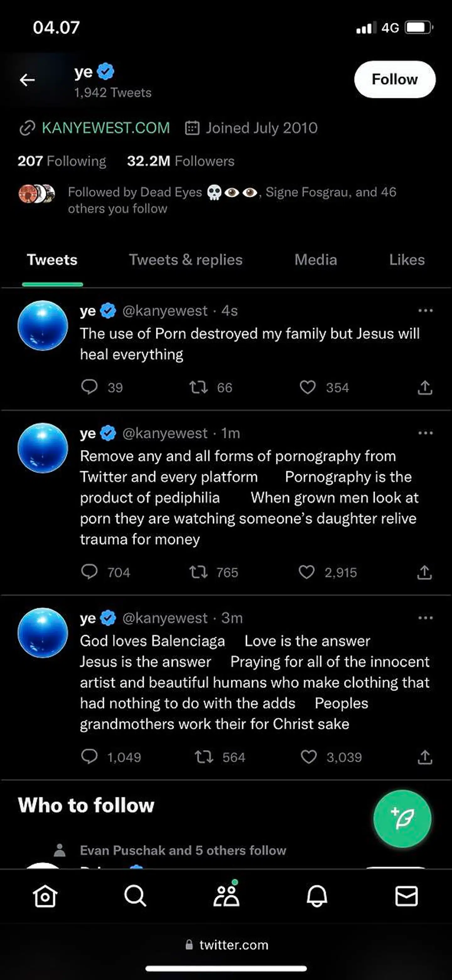Open more options on the 1m tweet

425,433
